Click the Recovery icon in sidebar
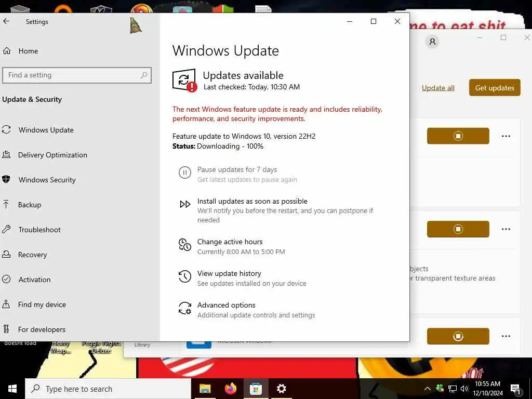 (6, 254)
